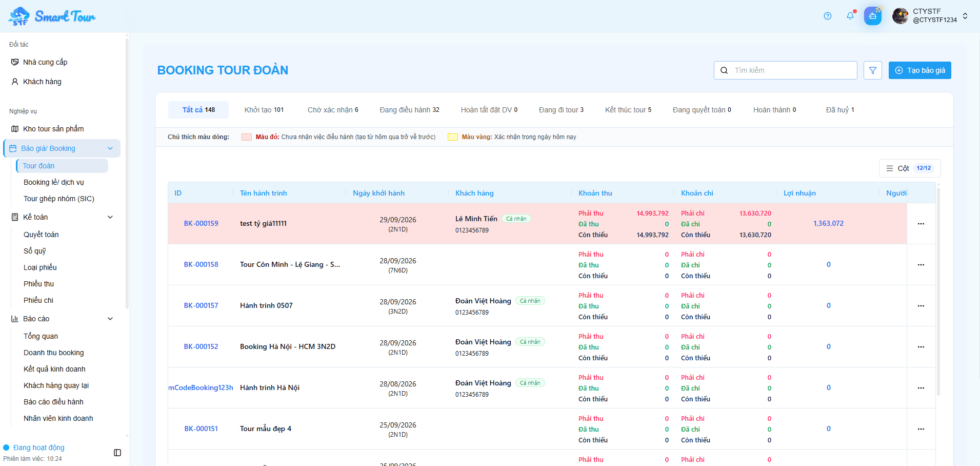980x466 pixels.
Task: Click the Smart Tour logo
Action: pyautogui.click(x=52, y=16)
